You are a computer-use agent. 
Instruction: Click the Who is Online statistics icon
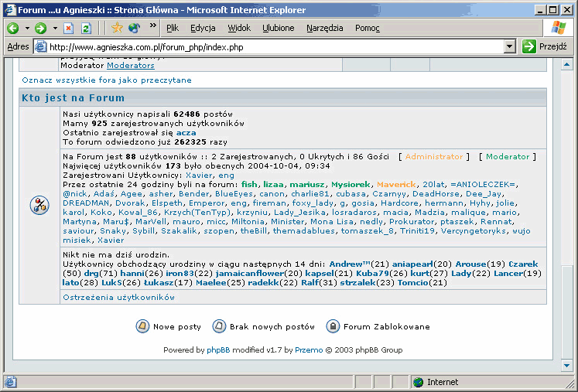coord(39,205)
